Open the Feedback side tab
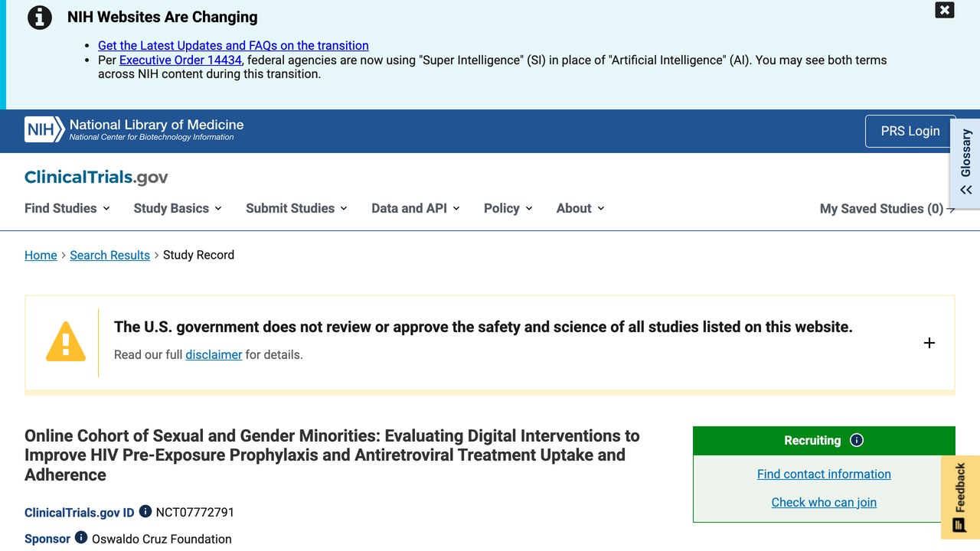 click(960, 497)
